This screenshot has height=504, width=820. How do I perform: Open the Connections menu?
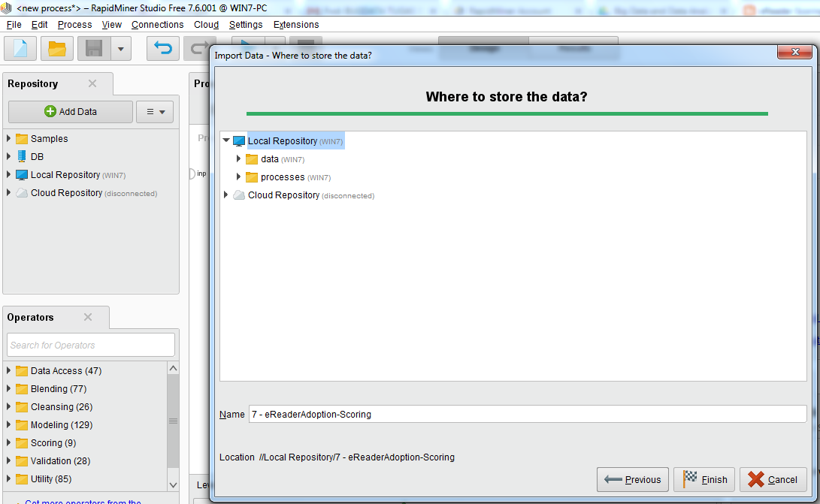click(157, 24)
